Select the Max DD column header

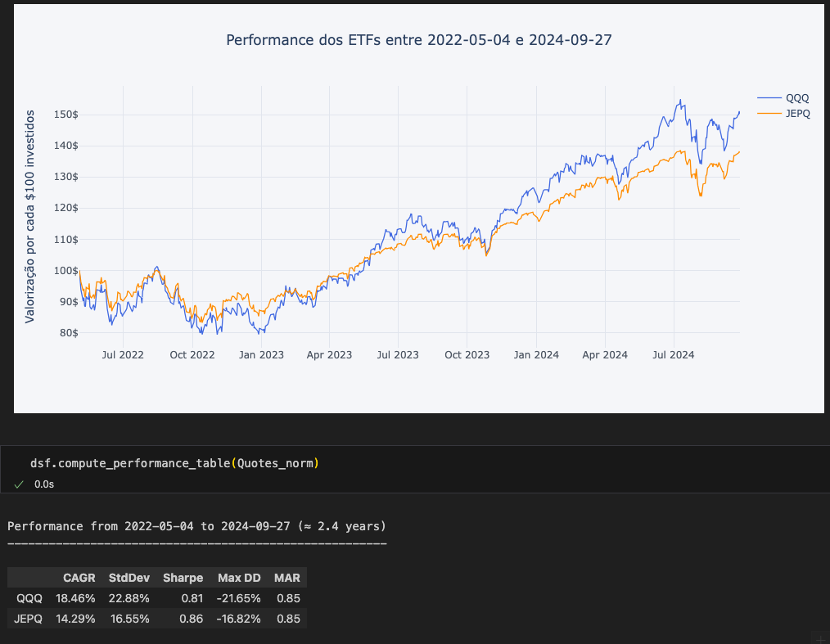point(239,578)
